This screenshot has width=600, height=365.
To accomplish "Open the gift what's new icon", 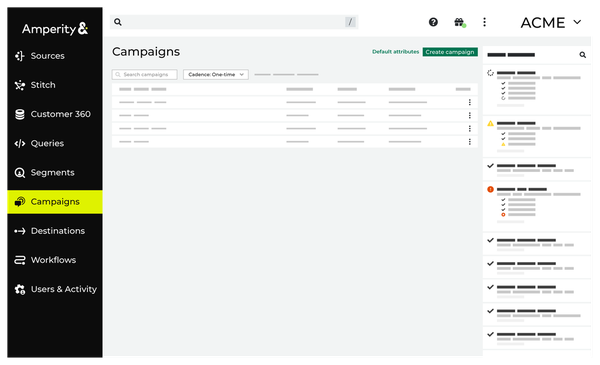I will 459,23.
